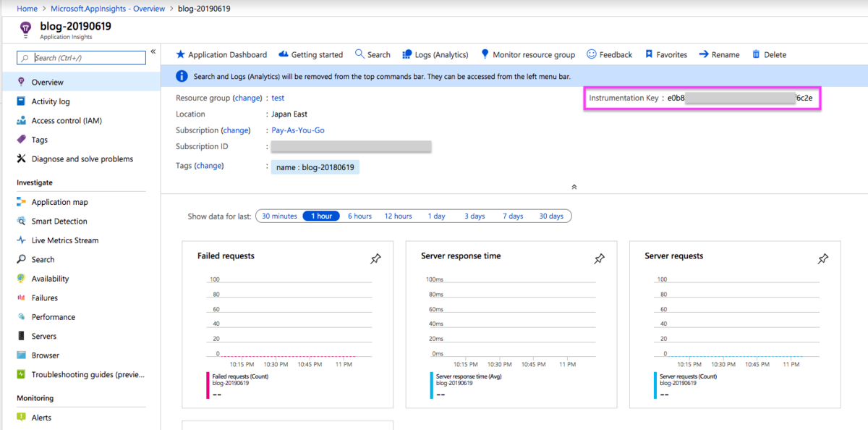Select the 6 hours time range
The height and width of the screenshot is (430, 868).
(x=359, y=216)
